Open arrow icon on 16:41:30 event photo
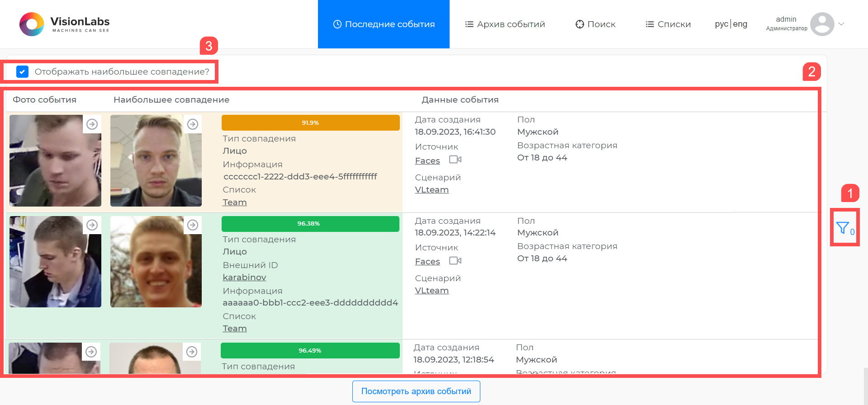Image resolution: width=868 pixels, height=405 pixels. 92,124
